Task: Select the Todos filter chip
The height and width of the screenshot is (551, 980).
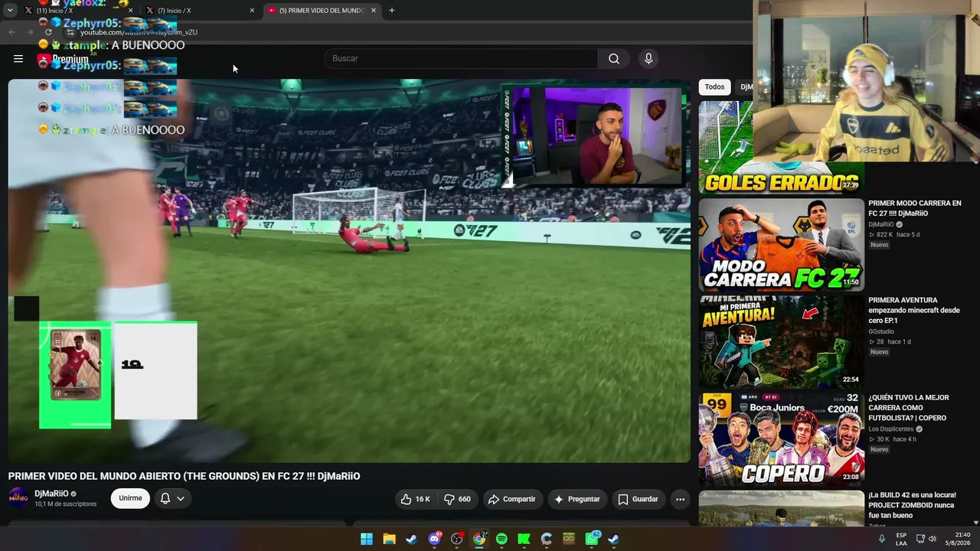Action: pos(714,87)
